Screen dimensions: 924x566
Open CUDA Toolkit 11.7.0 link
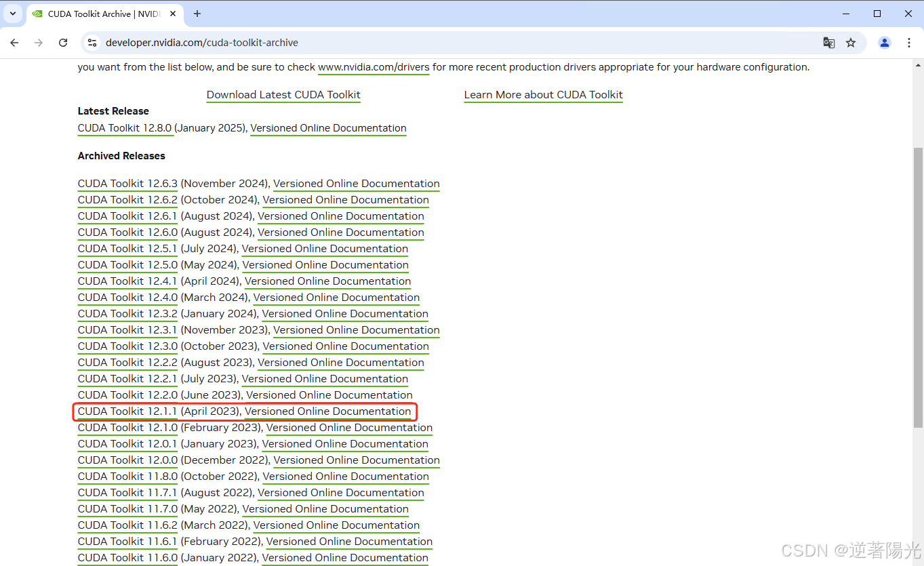[127, 509]
